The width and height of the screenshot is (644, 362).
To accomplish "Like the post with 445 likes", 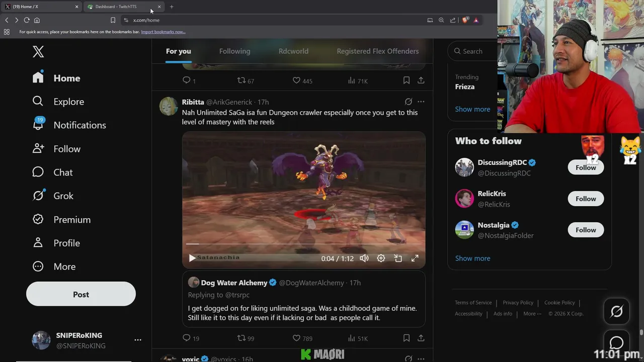I will (302, 80).
